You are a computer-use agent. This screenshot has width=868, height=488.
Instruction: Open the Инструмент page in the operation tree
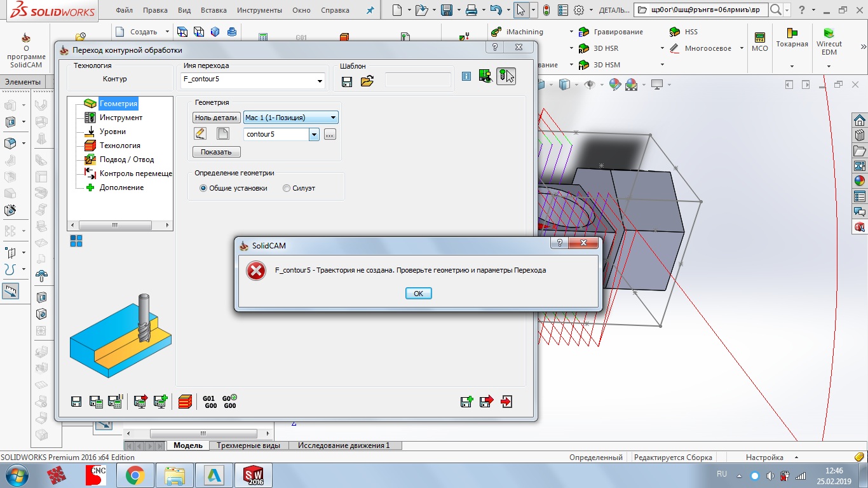pyautogui.click(x=121, y=118)
